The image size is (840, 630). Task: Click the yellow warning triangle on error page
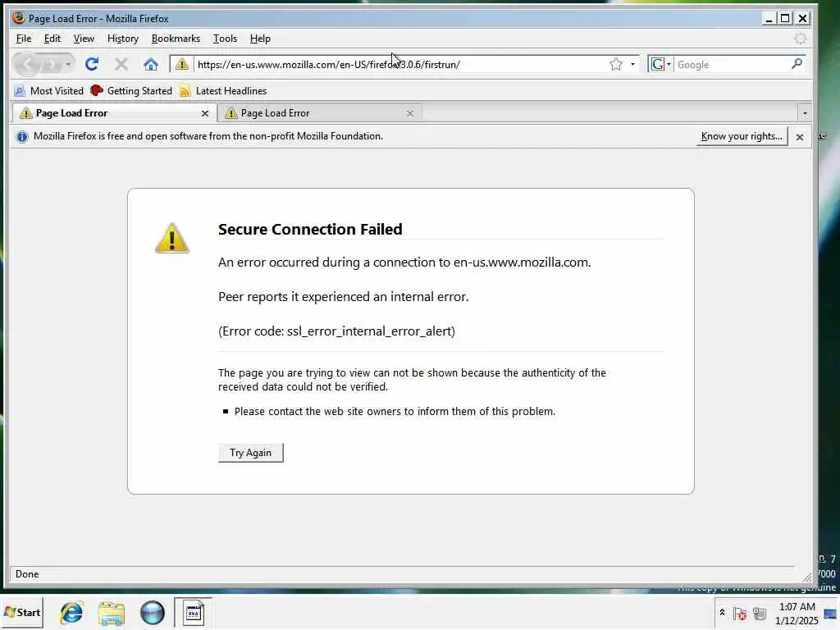[172, 239]
